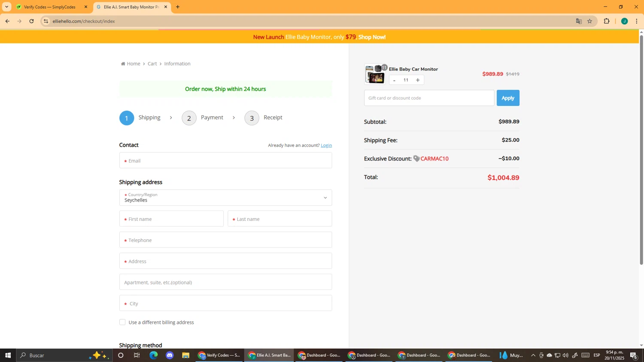Image resolution: width=644 pixels, height=362 pixels.
Task: Check Use a different billing address
Action: (x=122, y=322)
